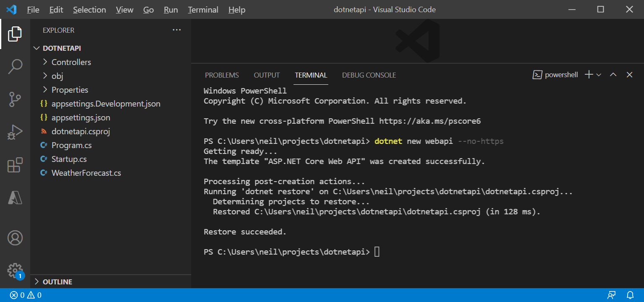Click errors and warnings count in status bar

tap(26, 295)
